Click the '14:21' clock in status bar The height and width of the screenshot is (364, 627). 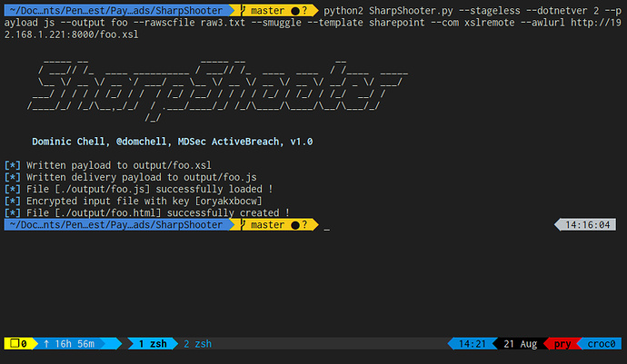pos(473,344)
